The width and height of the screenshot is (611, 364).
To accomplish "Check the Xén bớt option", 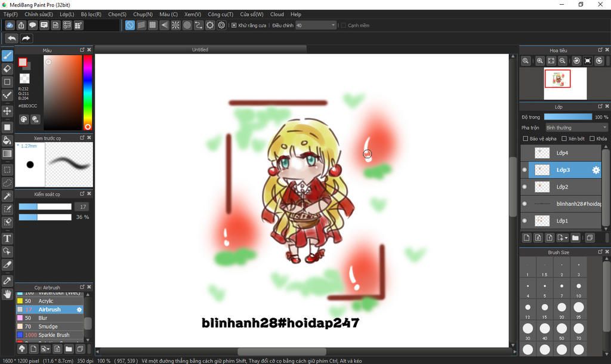I will [x=564, y=139].
